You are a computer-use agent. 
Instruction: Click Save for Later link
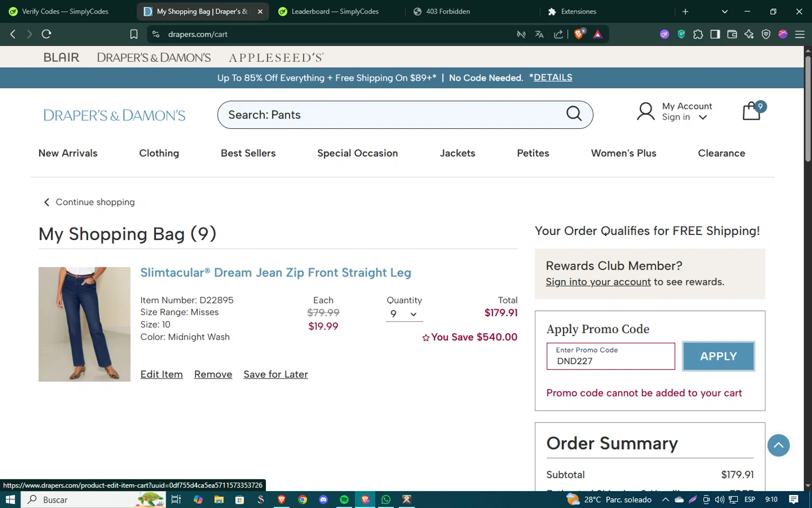276,374
